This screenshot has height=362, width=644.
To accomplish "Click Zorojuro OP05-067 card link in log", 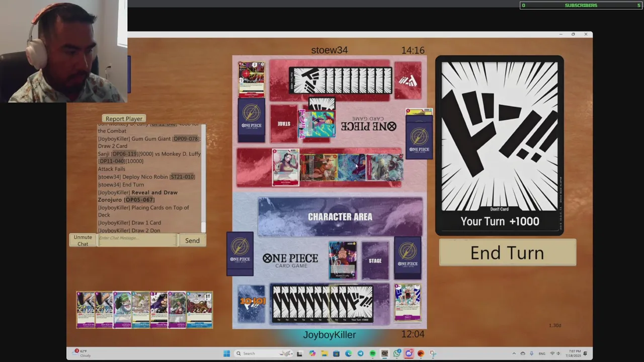I will [x=140, y=200].
